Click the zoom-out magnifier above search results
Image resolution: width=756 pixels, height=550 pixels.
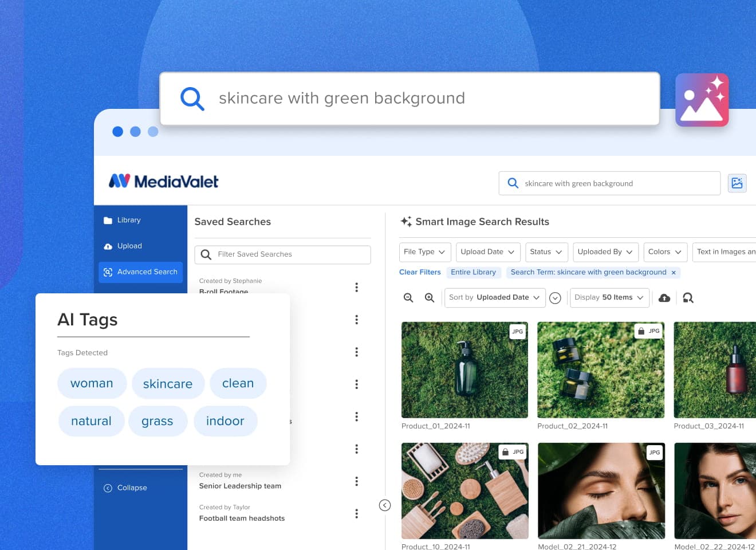408,297
